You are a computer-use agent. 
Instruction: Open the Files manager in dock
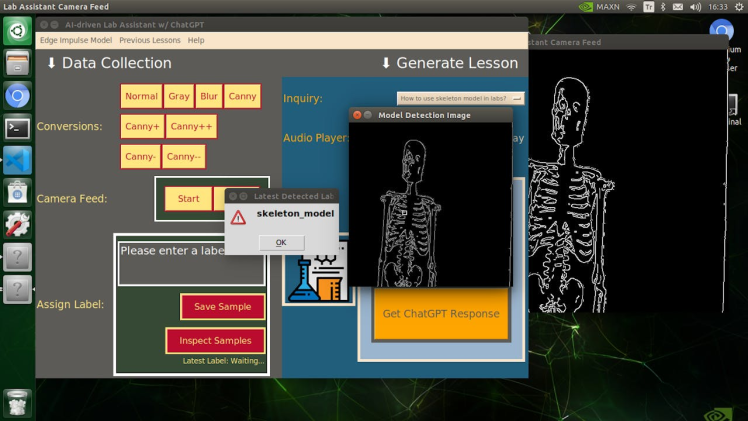tap(17, 63)
